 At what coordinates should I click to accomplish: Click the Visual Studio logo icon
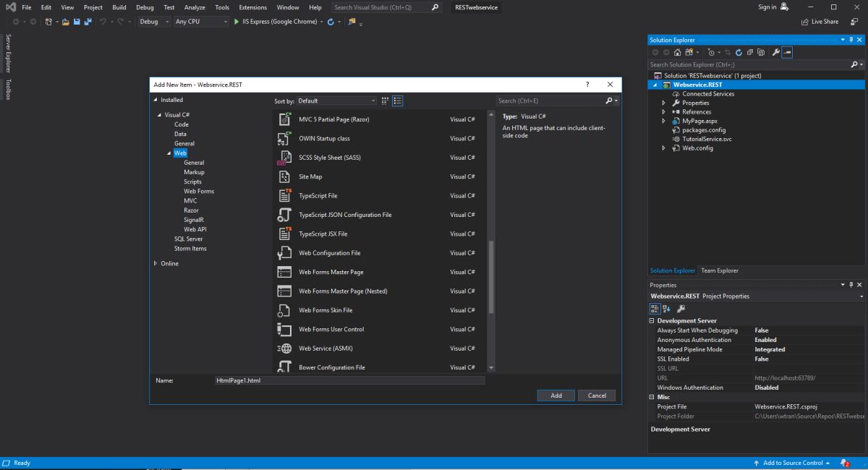tap(11, 7)
